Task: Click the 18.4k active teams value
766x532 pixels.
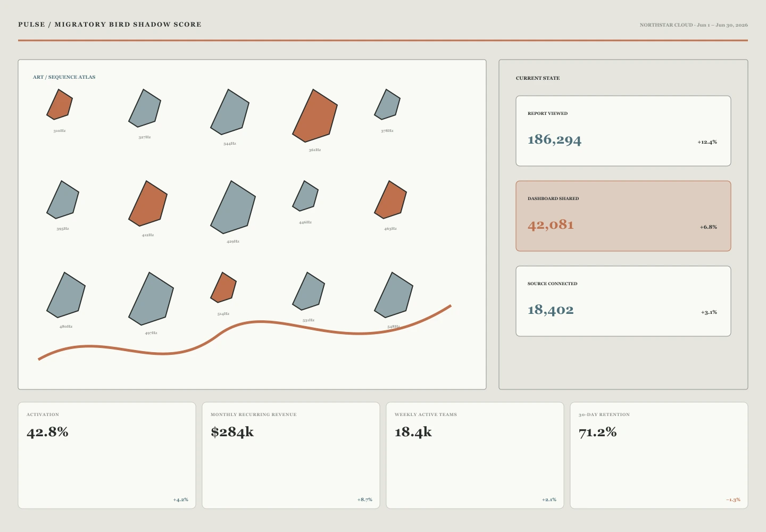Action: [413, 432]
